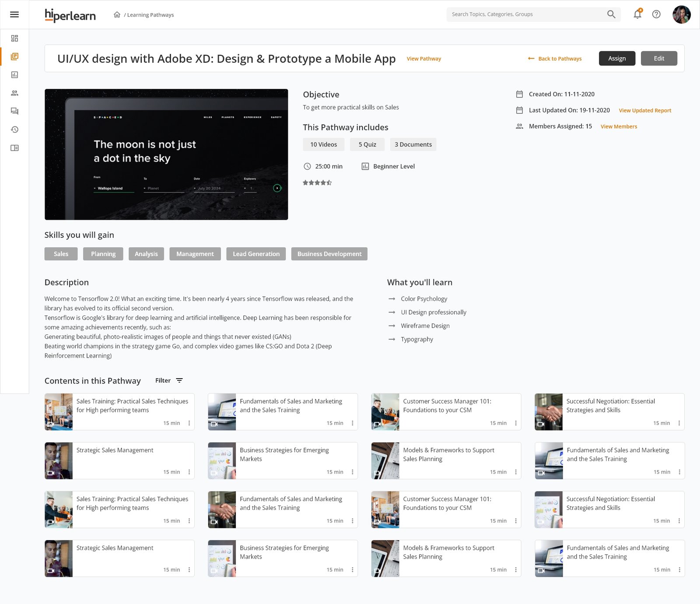Viewport: 700px width, 604px height.
Task: Click the dashboard icon in sidebar
Action: tap(14, 39)
